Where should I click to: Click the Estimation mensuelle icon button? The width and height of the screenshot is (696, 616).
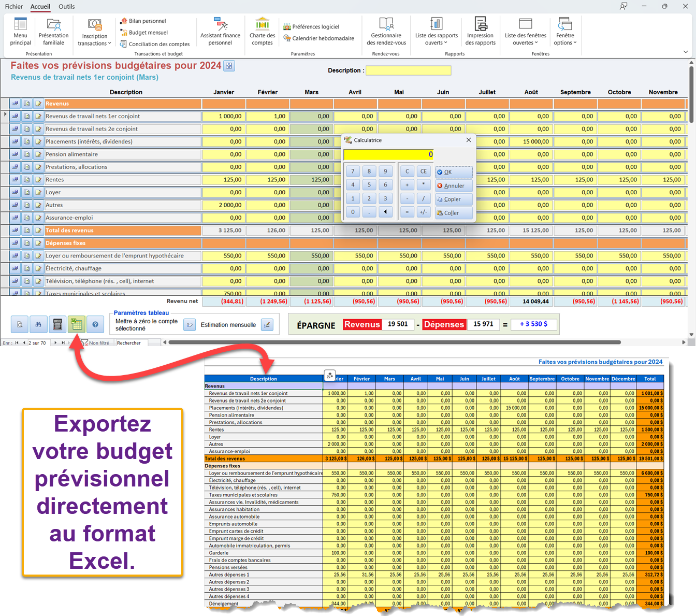point(267,325)
